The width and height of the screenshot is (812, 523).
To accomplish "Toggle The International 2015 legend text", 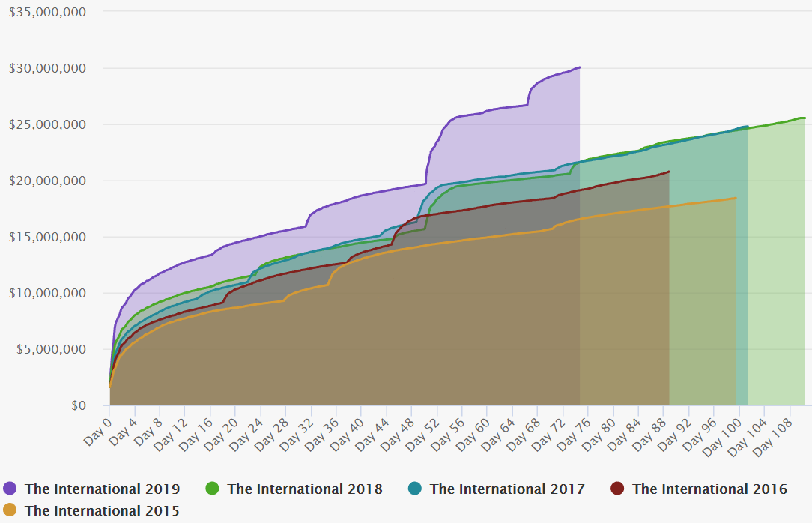I will (x=102, y=511).
